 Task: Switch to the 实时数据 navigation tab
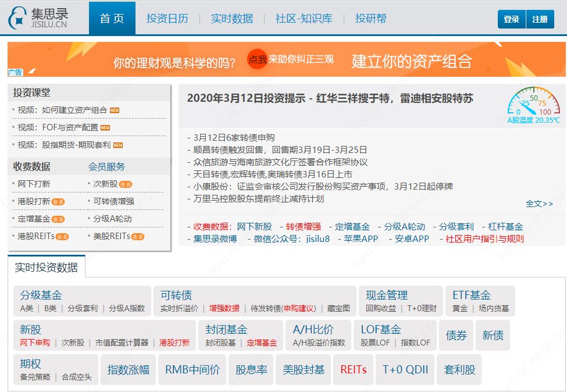[x=232, y=19]
